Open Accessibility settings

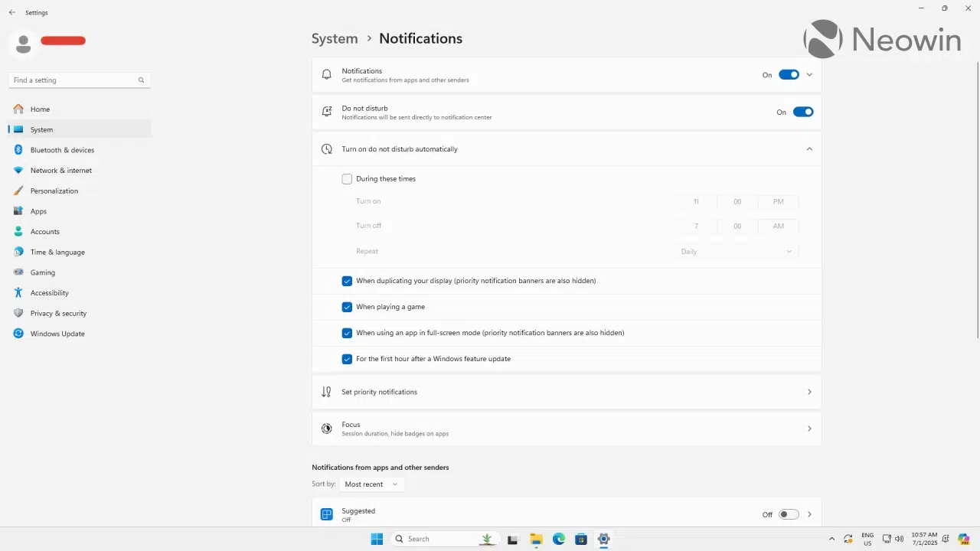point(80,293)
